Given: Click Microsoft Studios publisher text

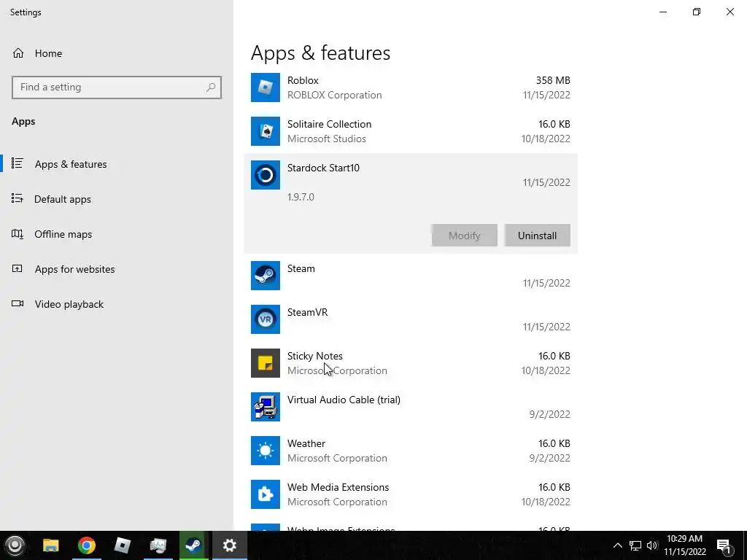Looking at the screenshot, I should click(x=327, y=139).
